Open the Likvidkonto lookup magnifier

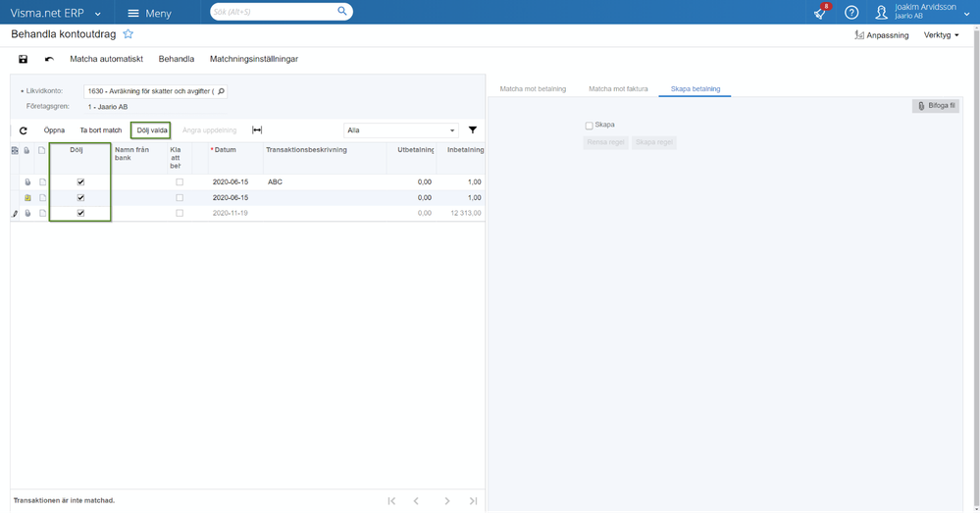pos(221,91)
